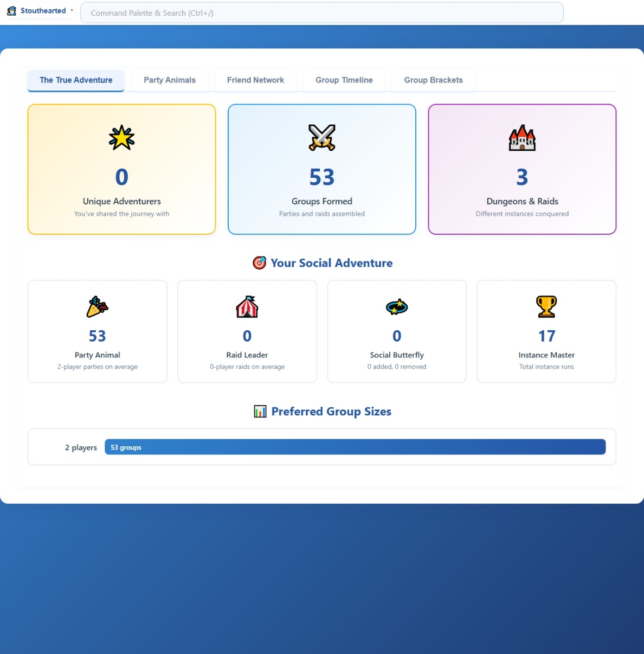
Task: Click the bar chart icon beside Preferred Group Sizes
Action: pos(260,412)
